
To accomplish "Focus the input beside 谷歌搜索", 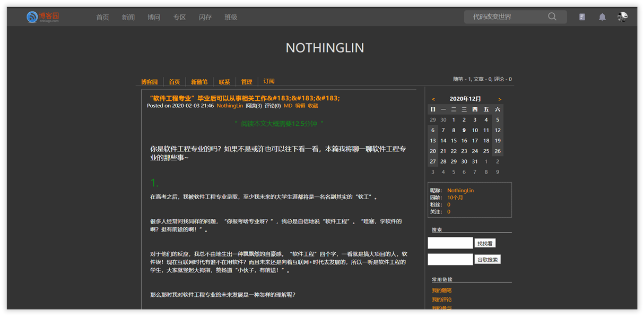I will (x=450, y=260).
